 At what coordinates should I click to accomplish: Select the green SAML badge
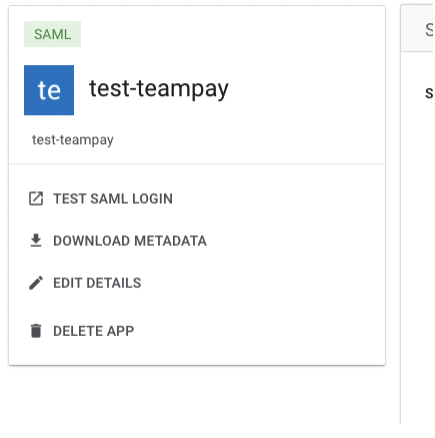52,34
